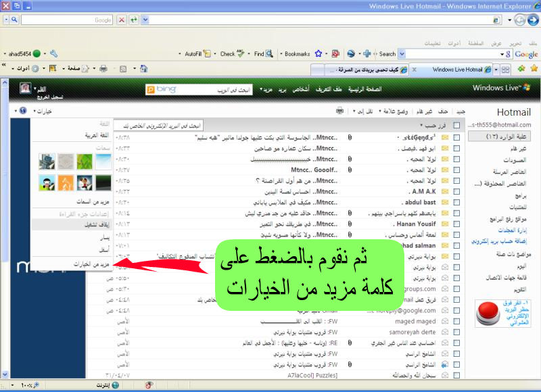Image resolution: width=541 pixels, height=392 pixels.
Task: Click the page scrollbar down arrow
Action: tap(5, 374)
